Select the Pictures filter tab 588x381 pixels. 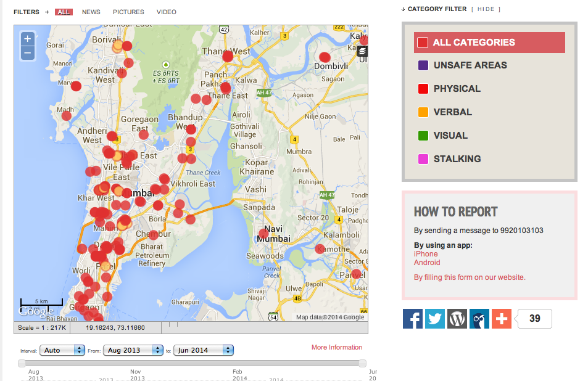coord(128,12)
